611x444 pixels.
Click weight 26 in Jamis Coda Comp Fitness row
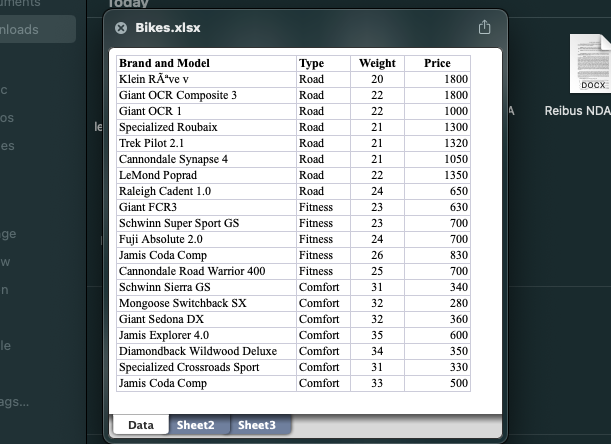377,255
